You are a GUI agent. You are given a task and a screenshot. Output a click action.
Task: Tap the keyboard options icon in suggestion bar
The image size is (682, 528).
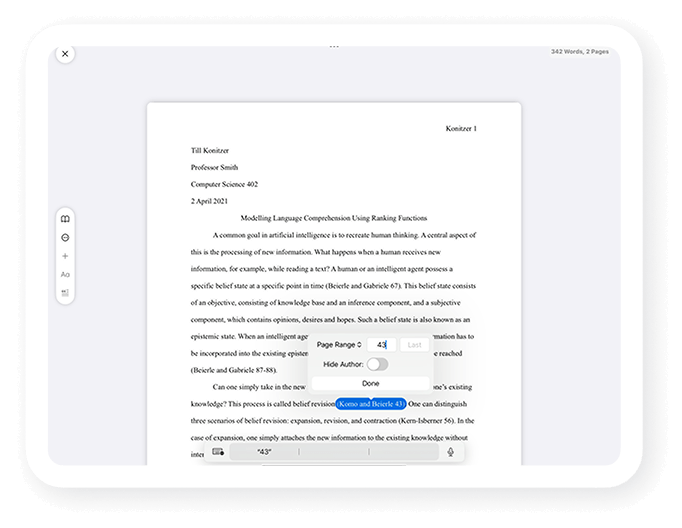pos(218,452)
